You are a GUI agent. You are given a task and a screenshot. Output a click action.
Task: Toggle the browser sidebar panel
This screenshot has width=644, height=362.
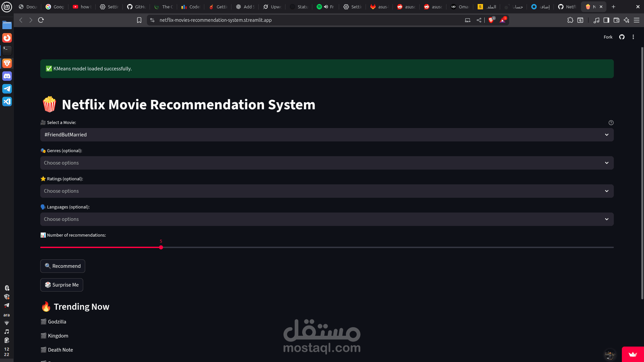(606, 20)
